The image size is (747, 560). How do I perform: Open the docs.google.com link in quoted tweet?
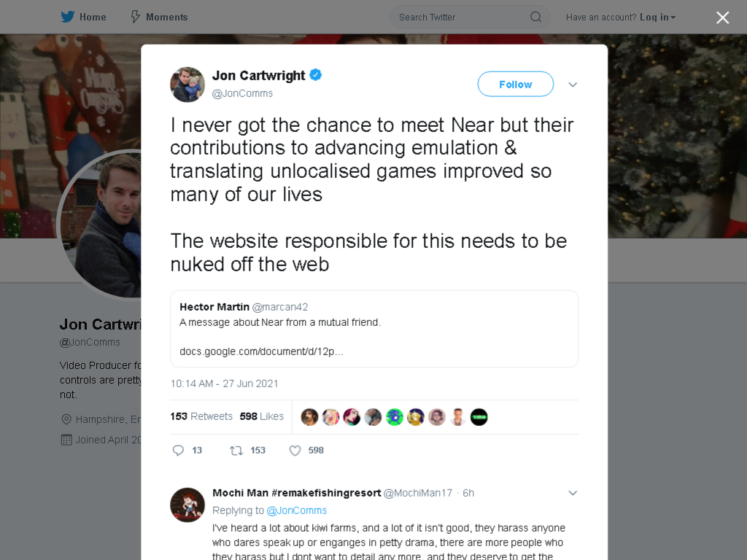[x=261, y=351]
